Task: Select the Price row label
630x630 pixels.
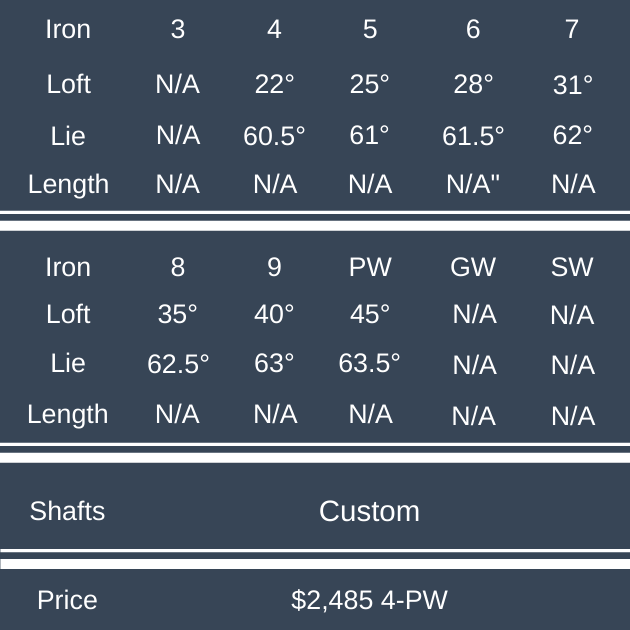Action: 67,600
